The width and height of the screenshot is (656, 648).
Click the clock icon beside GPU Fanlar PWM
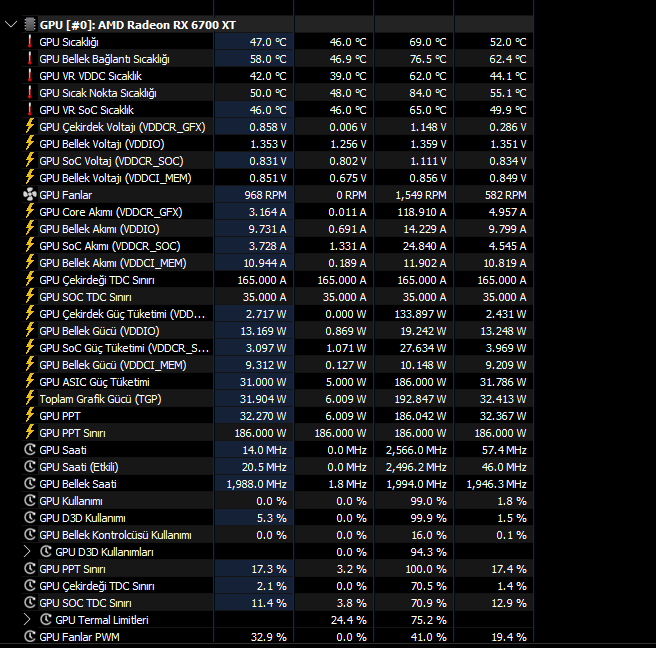click(30, 637)
